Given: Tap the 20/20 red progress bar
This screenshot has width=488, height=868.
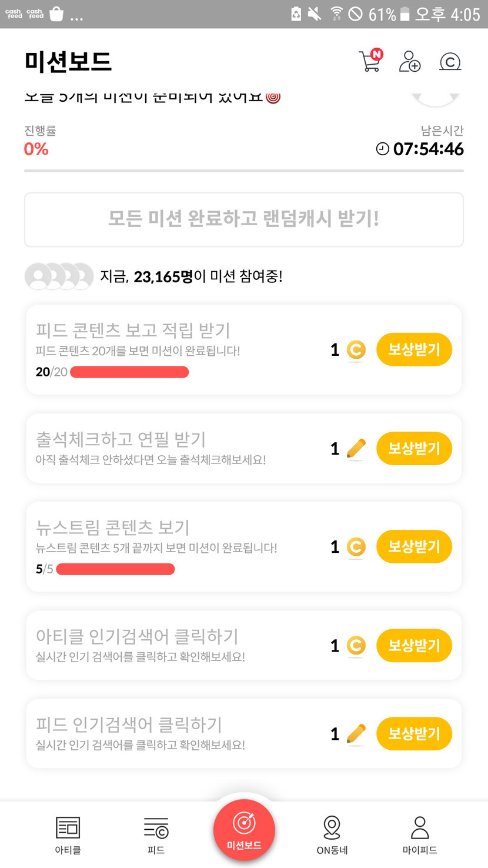Looking at the screenshot, I should [129, 372].
